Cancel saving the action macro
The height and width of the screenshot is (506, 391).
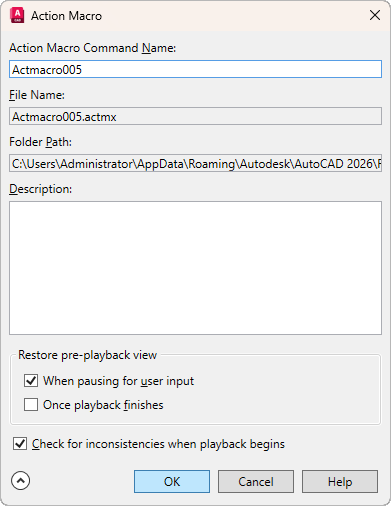tap(256, 481)
